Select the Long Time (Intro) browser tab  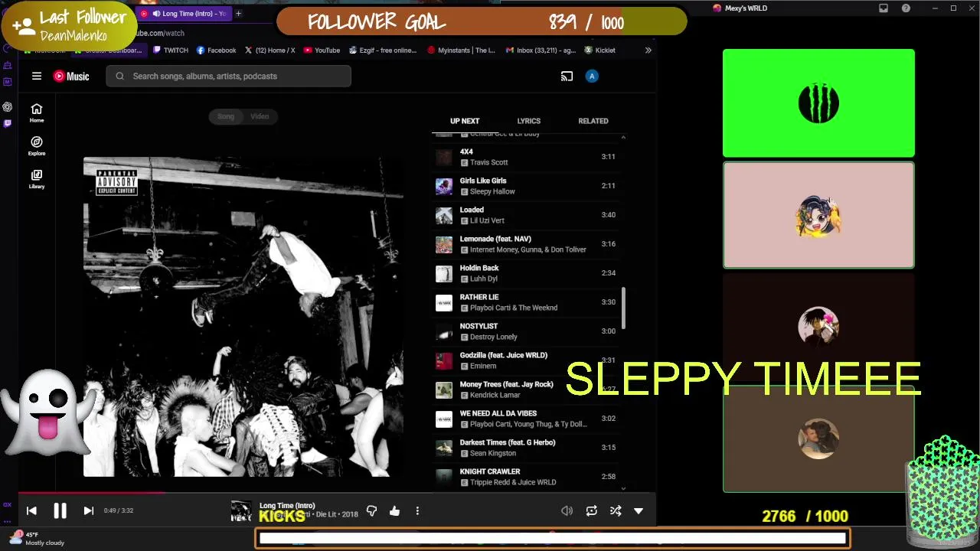point(184,13)
